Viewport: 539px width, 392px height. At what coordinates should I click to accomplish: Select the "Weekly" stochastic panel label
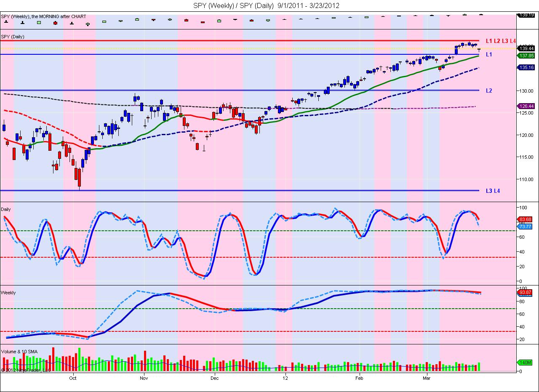coord(8,293)
